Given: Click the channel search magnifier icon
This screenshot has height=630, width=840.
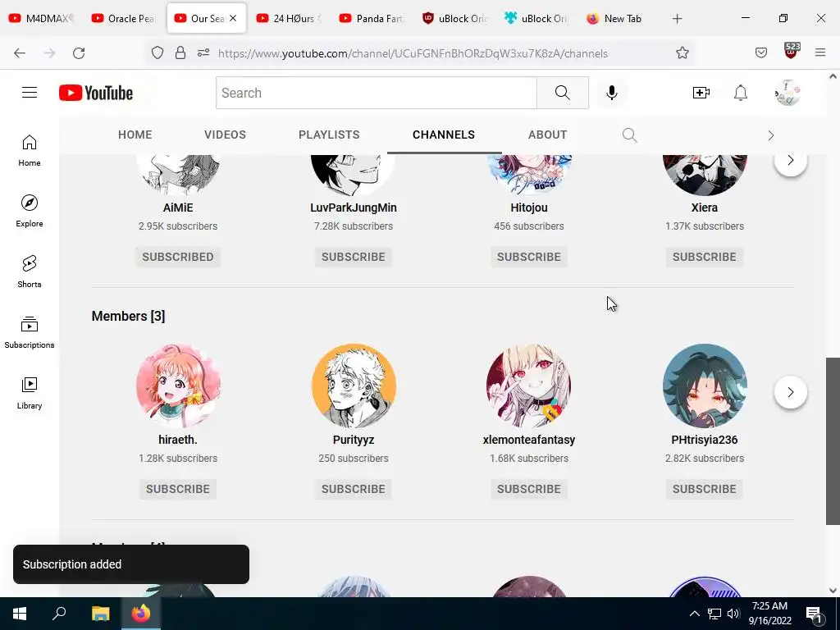Looking at the screenshot, I should tap(629, 135).
